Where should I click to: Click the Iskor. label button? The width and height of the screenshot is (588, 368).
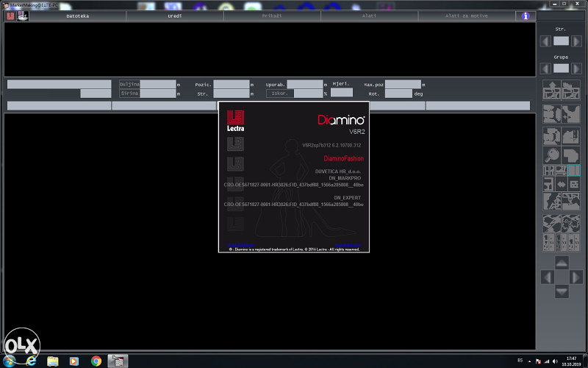tap(280, 93)
